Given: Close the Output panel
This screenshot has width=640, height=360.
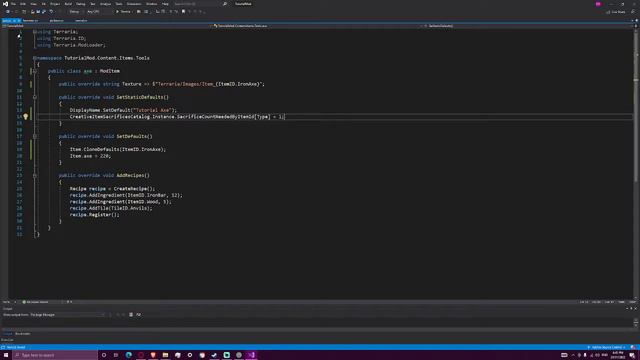Looking at the screenshot, I should point(636,309).
